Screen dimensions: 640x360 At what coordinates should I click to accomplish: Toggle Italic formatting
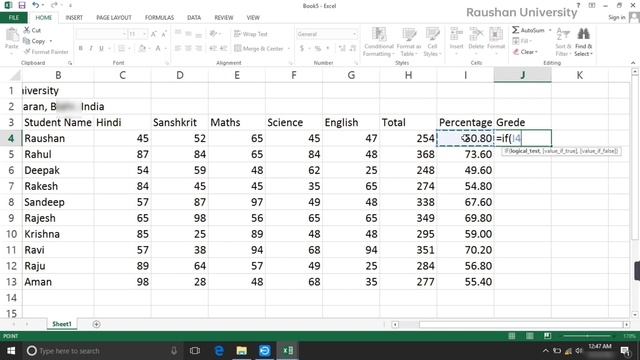(91, 49)
